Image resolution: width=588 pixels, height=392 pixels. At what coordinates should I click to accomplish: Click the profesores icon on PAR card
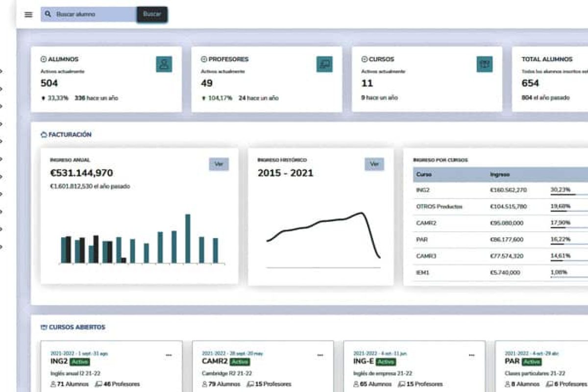(x=550, y=384)
